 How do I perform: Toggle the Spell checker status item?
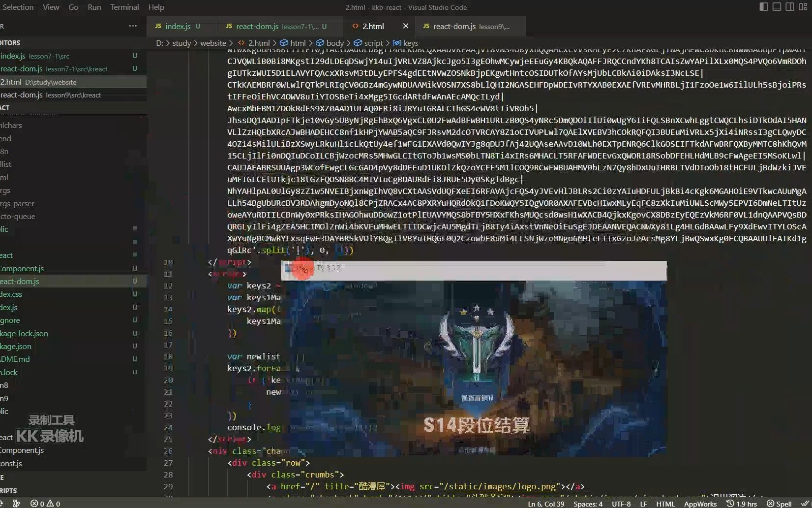(x=779, y=504)
